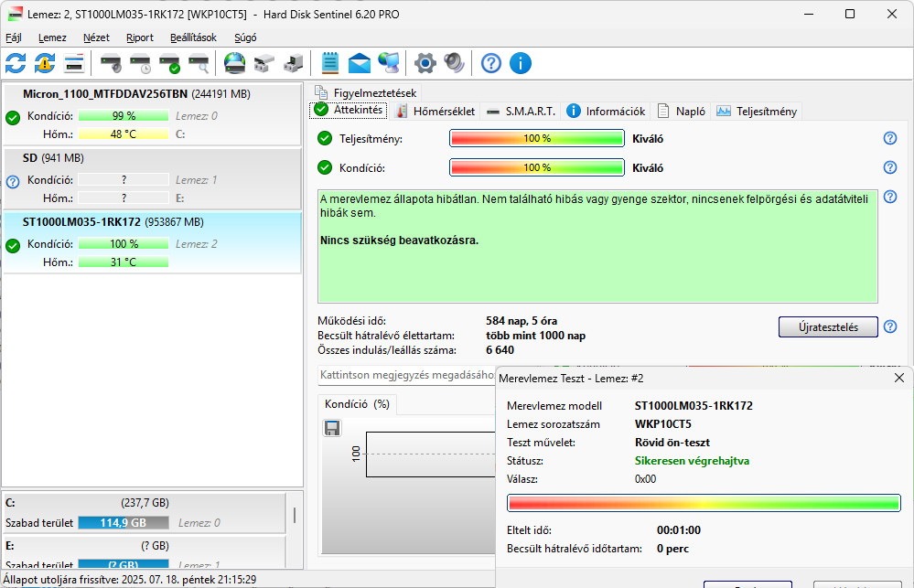The image size is (914, 588).
Task: Click the disk with clock toolbar icon
Action: [140, 63]
